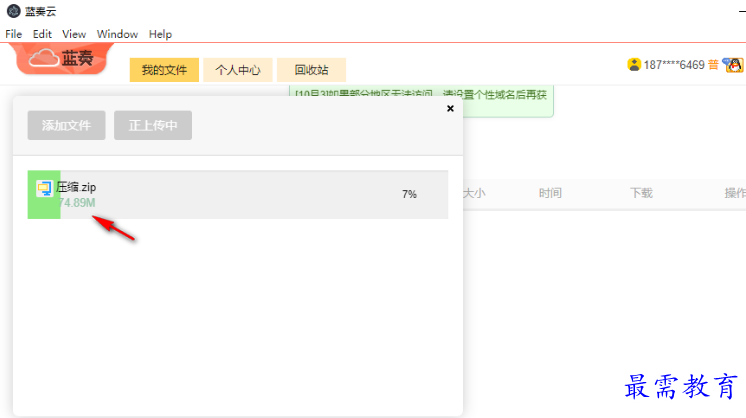Click the 大小 column header
This screenshot has width=746, height=418.
click(474, 193)
